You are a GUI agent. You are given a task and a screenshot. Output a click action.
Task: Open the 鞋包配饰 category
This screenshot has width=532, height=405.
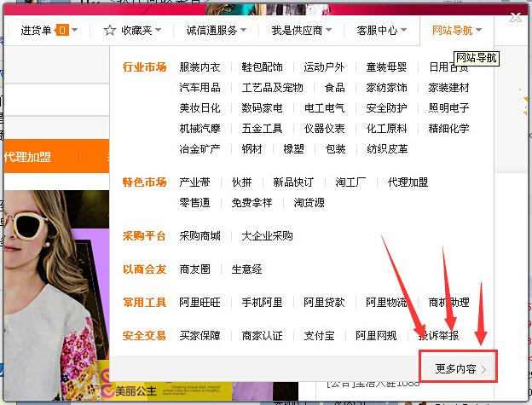(262, 67)
